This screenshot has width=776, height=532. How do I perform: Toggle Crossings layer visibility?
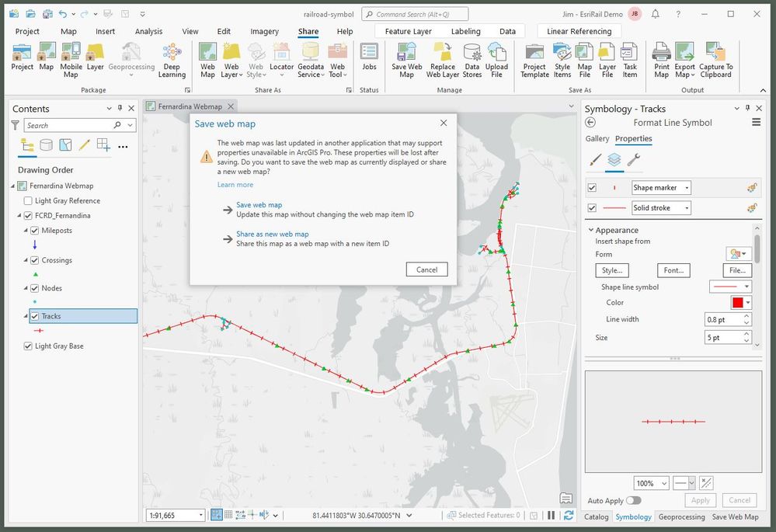35,260
